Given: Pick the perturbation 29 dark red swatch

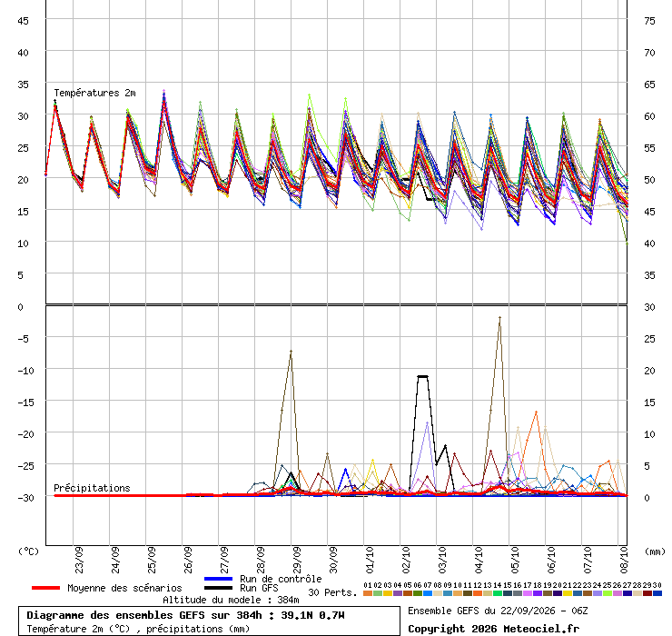Looking at the screenshot, I should [647, 593].
